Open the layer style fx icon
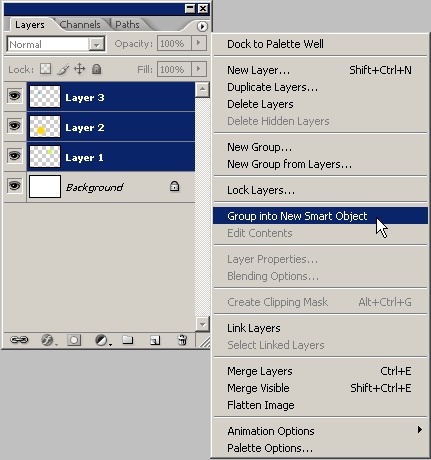 click(47, 340)
